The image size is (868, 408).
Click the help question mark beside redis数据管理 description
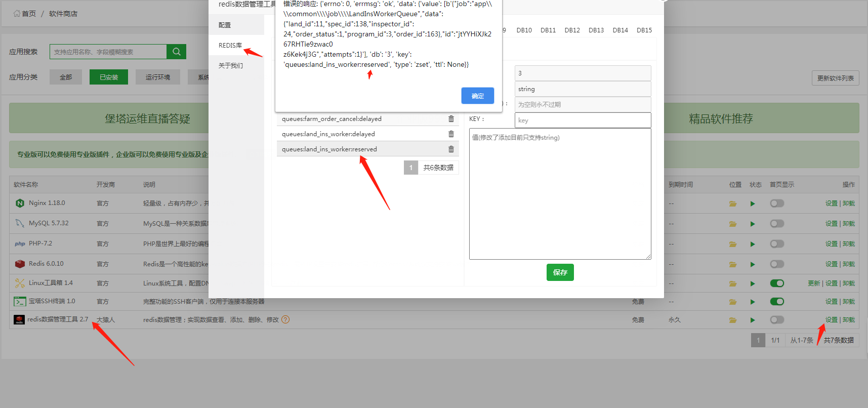[285, 319]
